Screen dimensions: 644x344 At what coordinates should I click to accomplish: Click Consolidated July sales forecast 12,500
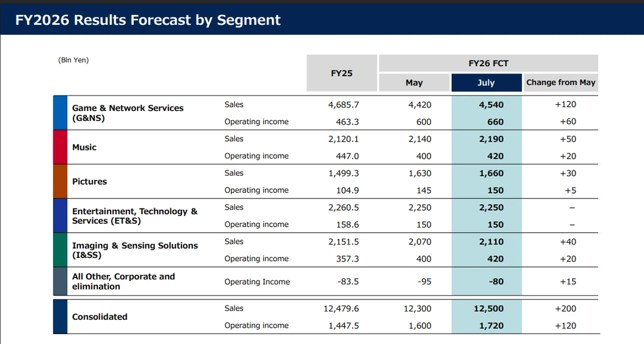(x=489, y=308)
